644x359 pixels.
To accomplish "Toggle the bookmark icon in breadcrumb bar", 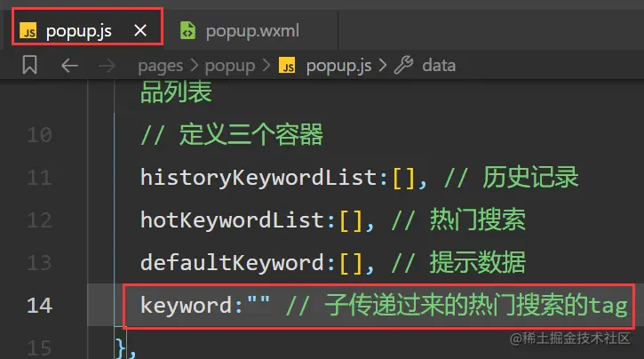I will tap(29, 65).
